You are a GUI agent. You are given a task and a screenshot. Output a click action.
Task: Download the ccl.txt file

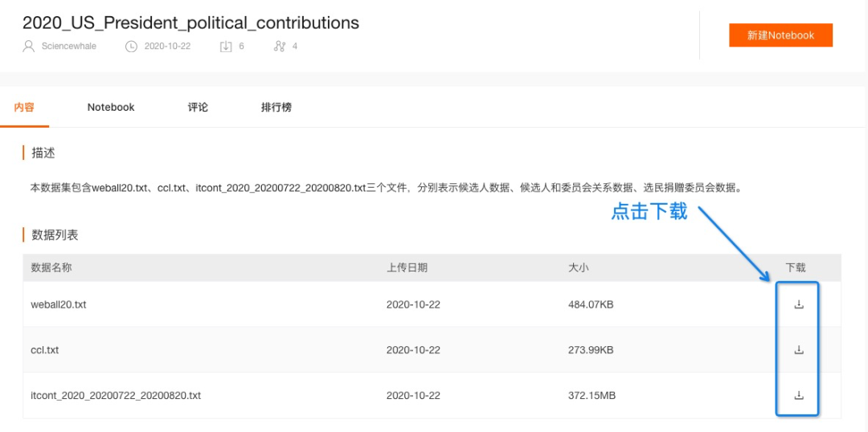(798, 349)
